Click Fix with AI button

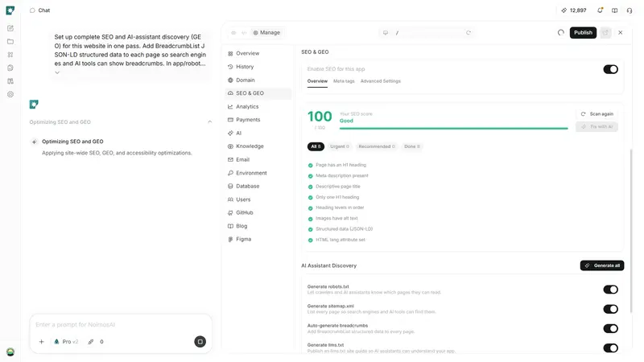[x=597, y=127]
